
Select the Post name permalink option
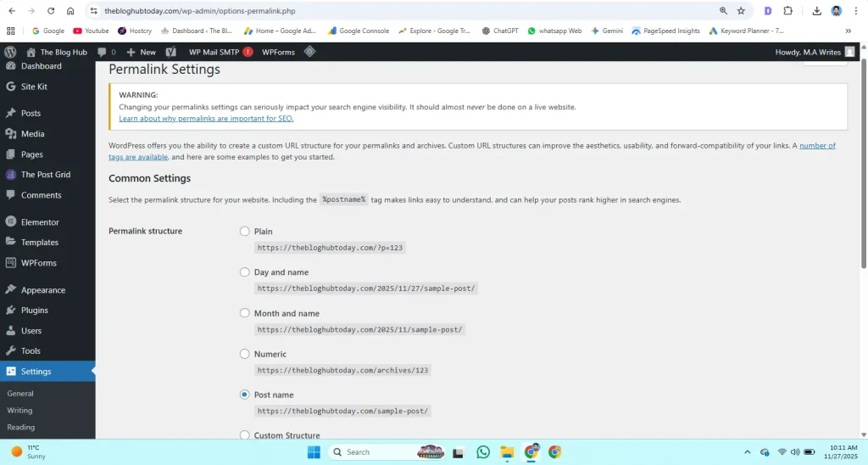point(245,395)
